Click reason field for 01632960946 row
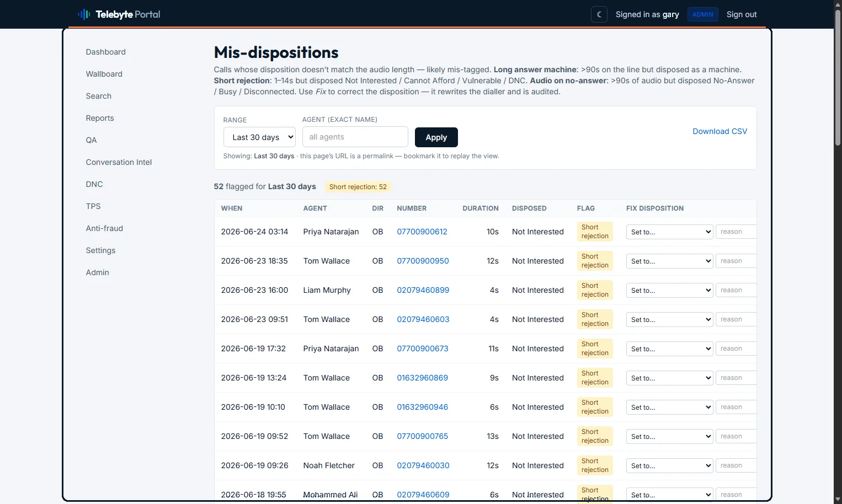 [736, 407]
